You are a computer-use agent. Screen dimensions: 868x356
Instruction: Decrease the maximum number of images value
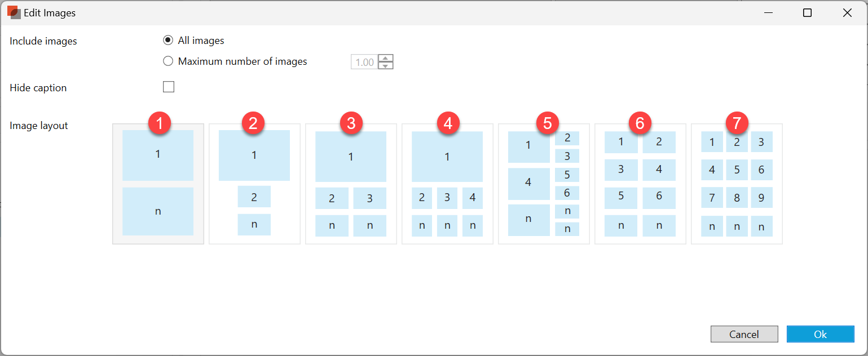[x=386, y=66]
